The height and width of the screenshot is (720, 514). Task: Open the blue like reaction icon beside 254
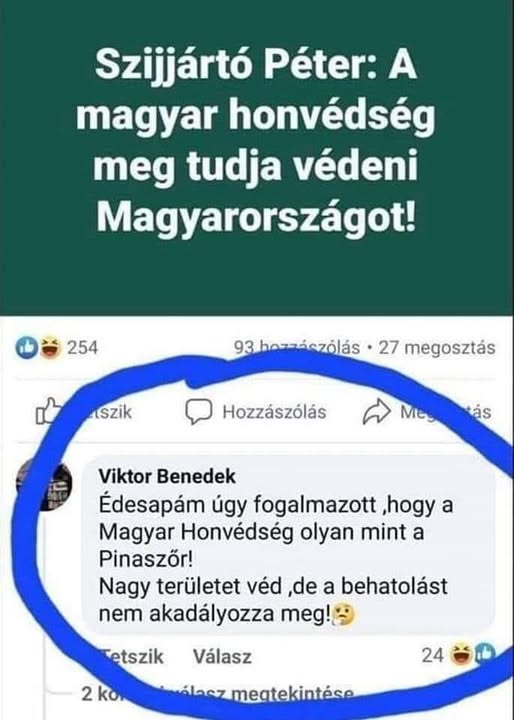(27, 348)
